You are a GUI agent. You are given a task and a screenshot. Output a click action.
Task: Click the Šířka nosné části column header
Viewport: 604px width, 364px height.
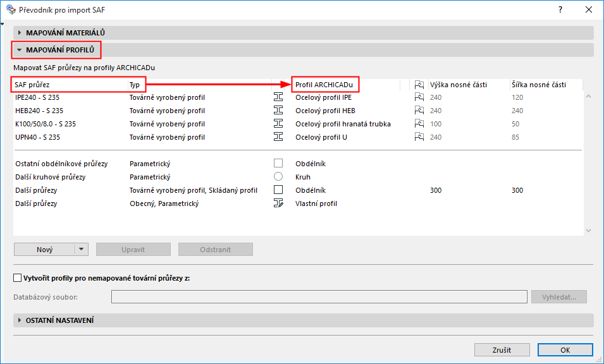[538, 85]
